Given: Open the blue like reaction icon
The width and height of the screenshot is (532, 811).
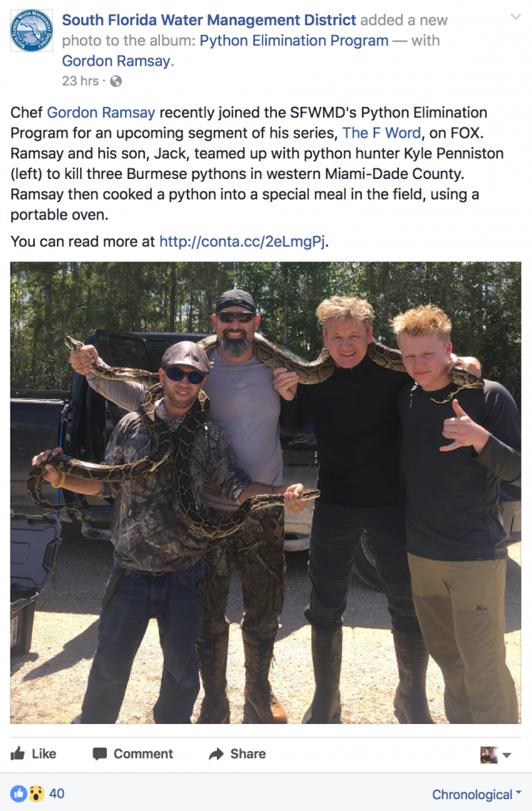Looking at the screenshot, I should tap(19, 794).
